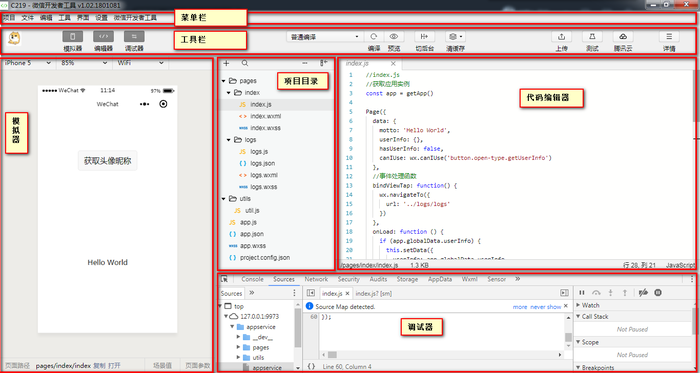This screenshot has height=373, width=700.
Task: Open the 详情 details menu icon
Action: (669, 37)
